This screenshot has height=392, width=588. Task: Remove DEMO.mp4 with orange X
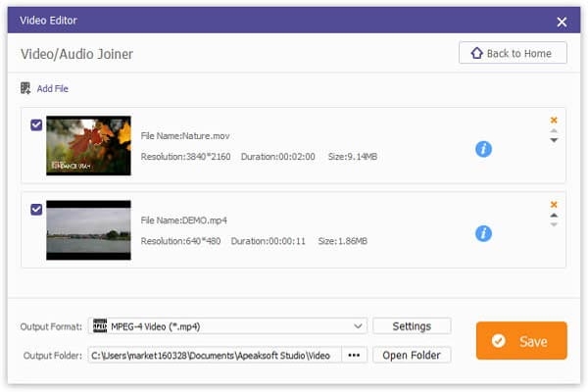tap(554, 205)
